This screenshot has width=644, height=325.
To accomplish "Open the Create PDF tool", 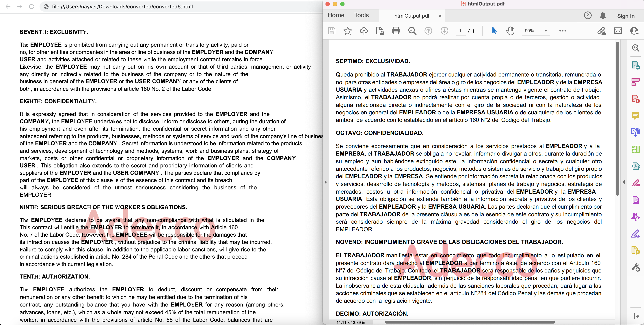I will click(x=636, y=99).
